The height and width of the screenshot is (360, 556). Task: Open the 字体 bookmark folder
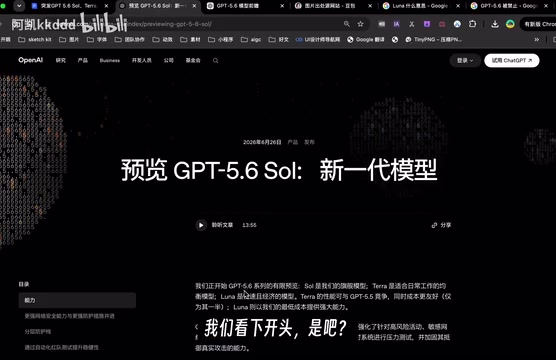pyautogui.click(x=97, y=39)
